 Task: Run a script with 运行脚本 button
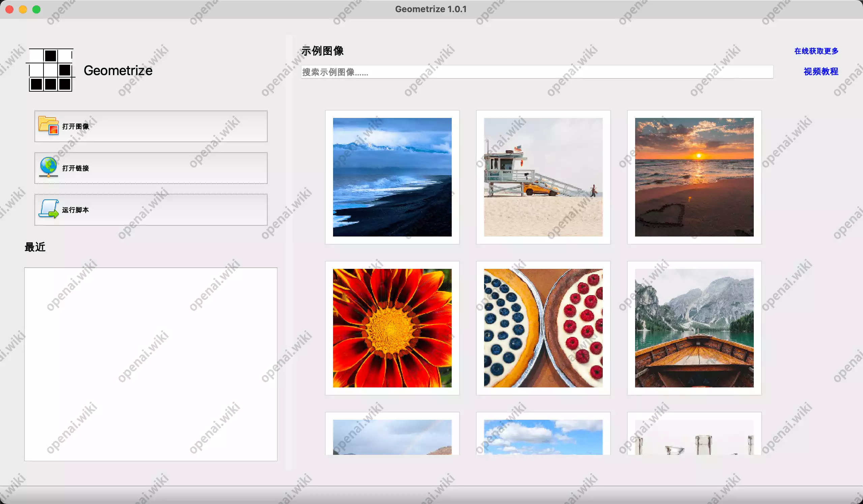point(151,210)
